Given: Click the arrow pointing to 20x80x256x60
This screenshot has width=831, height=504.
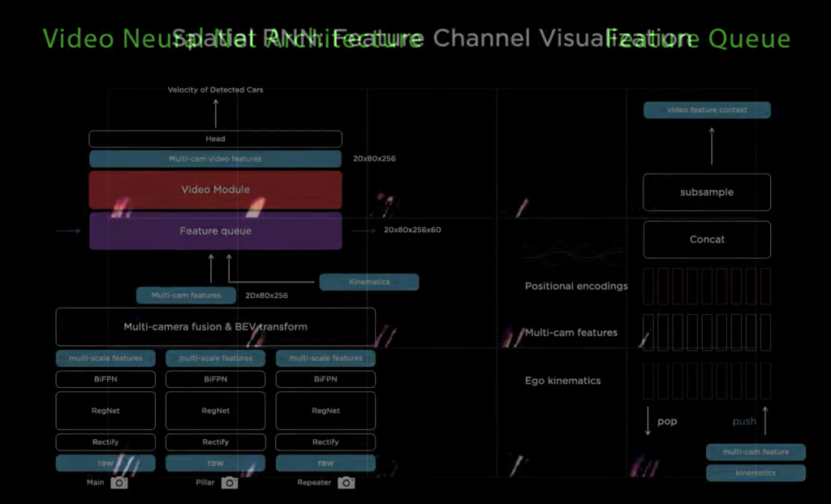Looking at the screenshot, I should coord(363,230).
